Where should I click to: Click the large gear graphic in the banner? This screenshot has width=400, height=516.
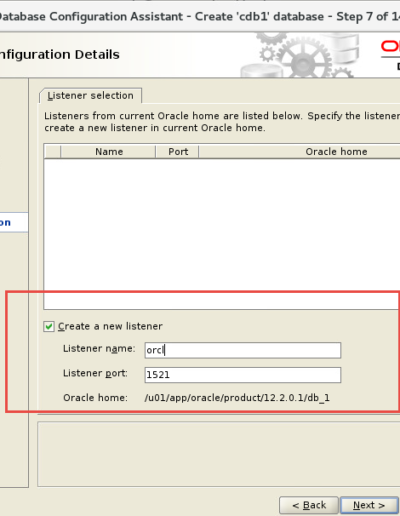coord(303,57)
